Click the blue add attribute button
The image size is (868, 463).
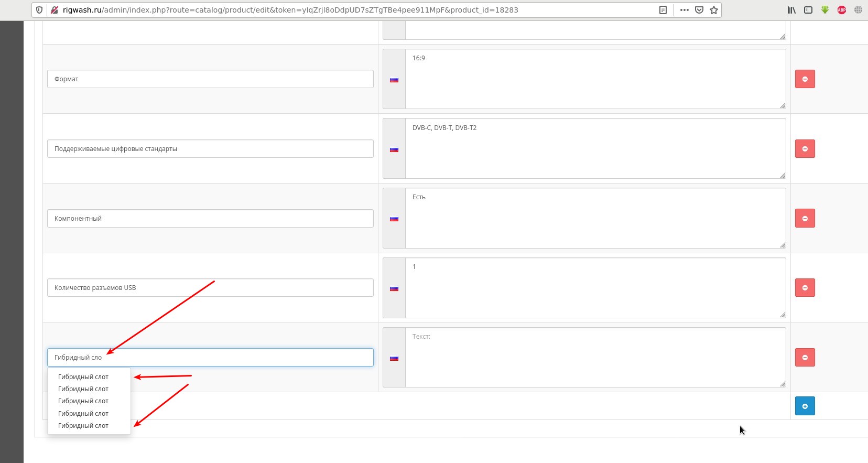pos(805,406)
